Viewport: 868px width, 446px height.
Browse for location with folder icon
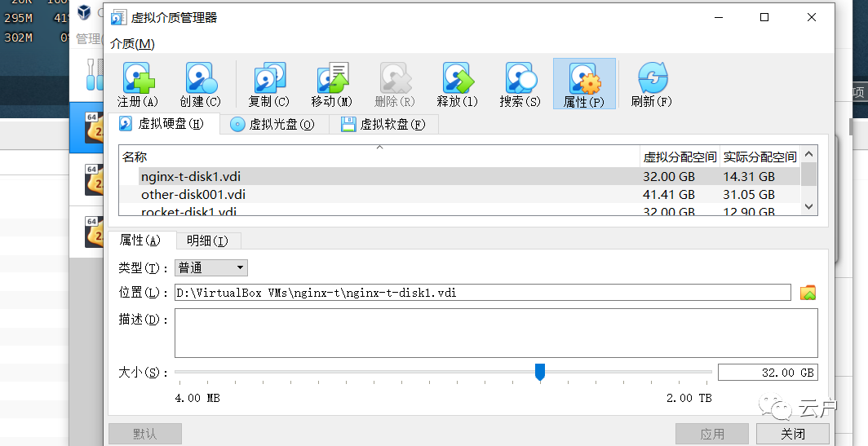(808, 292)
